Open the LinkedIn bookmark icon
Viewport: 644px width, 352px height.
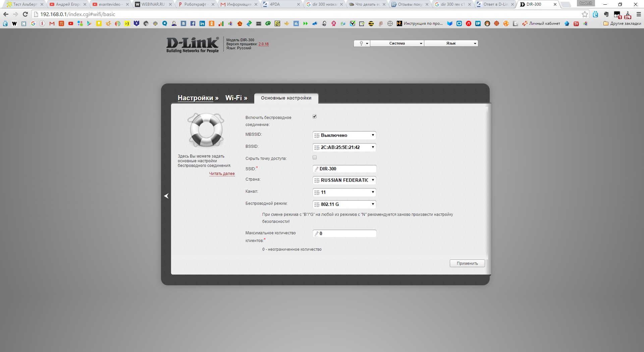202,23
